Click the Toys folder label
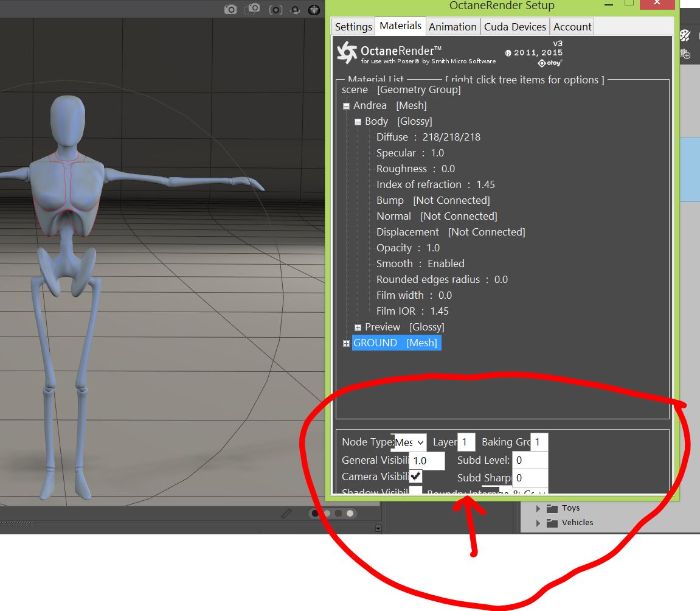This screenshot has width=700, height=611. point(570,508)
